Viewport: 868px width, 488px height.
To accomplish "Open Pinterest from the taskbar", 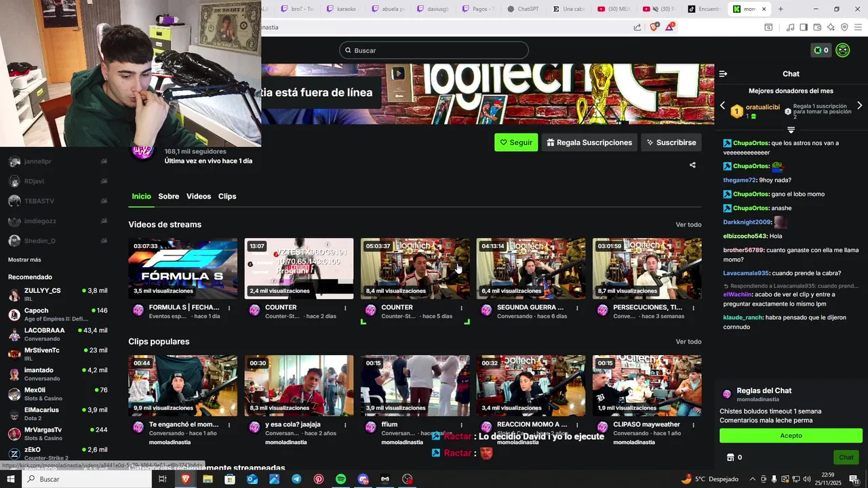I will tap(319, 479).
